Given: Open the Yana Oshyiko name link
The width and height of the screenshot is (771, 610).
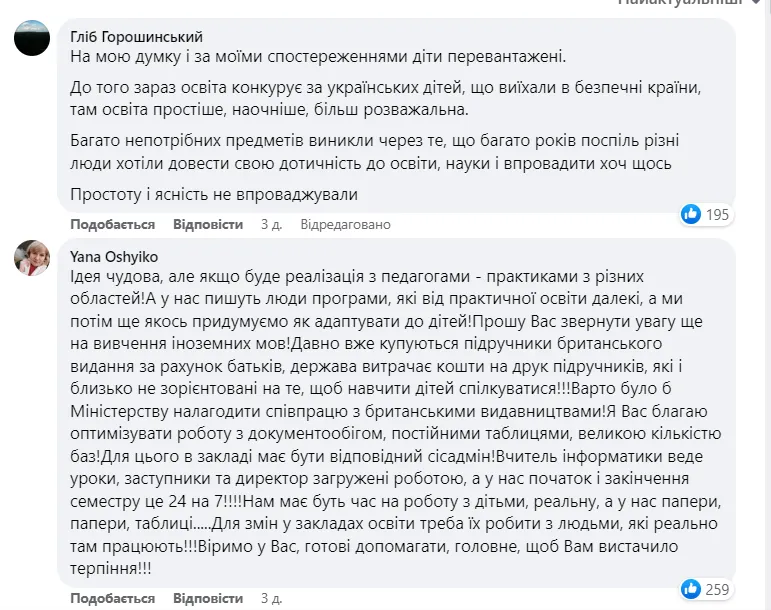Looking at the screenshot, I should coord(115,256).
